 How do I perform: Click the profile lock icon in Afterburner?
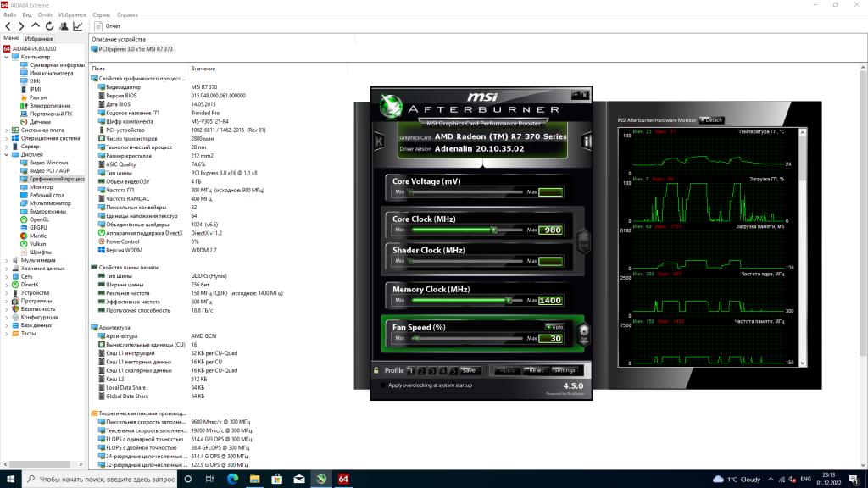pos(376,370)
